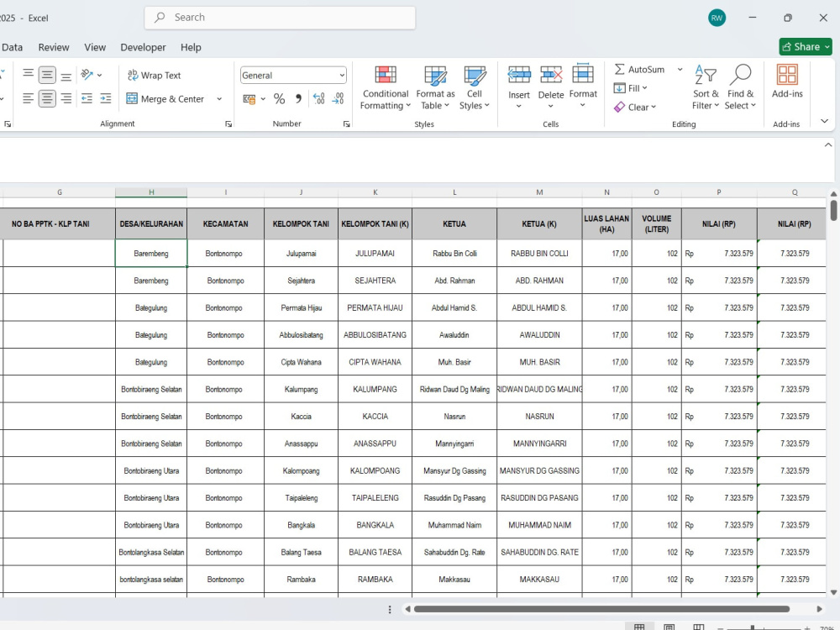Expand the Merge & Center dropdown arrow
Screen dimensions: 840x630
tap(219, 99)
